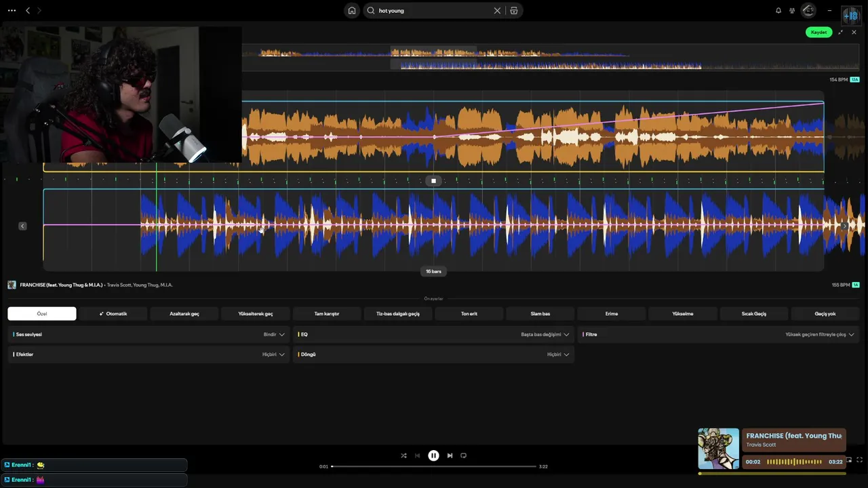Click the Home icon beside search
868x488 pixels.
(351, 11)
